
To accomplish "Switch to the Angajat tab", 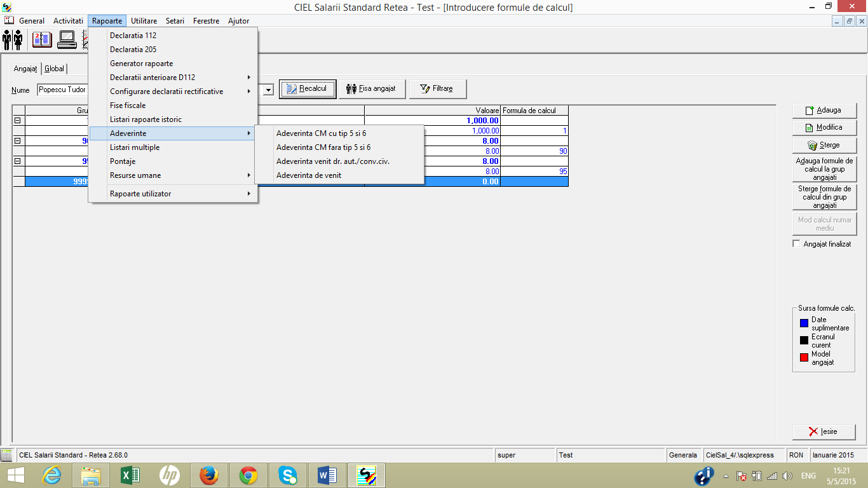I will 26,69.
